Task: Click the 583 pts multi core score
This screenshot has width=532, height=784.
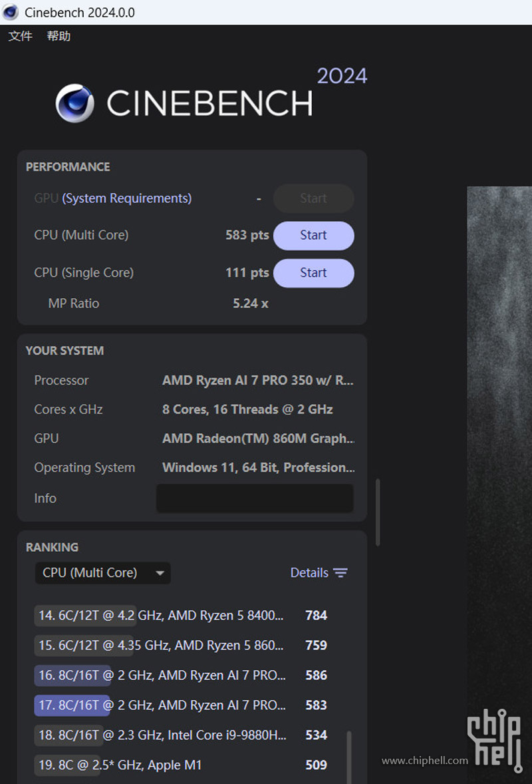Action: coord(247,235)
